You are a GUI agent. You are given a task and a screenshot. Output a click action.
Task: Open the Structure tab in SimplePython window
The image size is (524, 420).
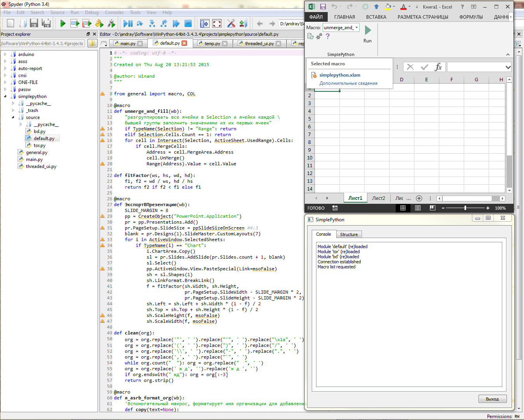tap(349, 234)
